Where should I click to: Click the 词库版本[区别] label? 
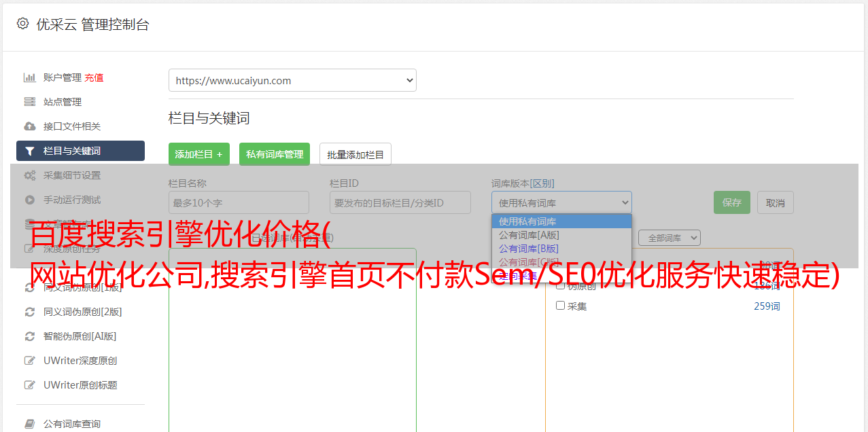tap(523, 183)
